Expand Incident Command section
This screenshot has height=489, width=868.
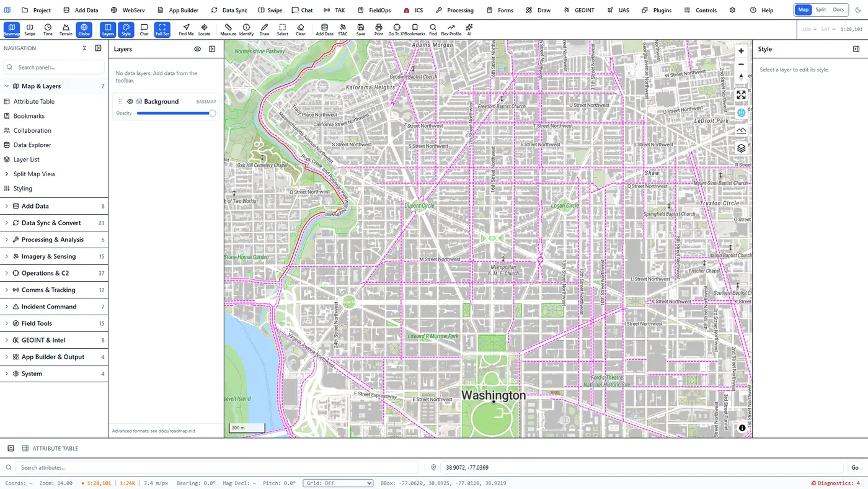pos(54,307)
